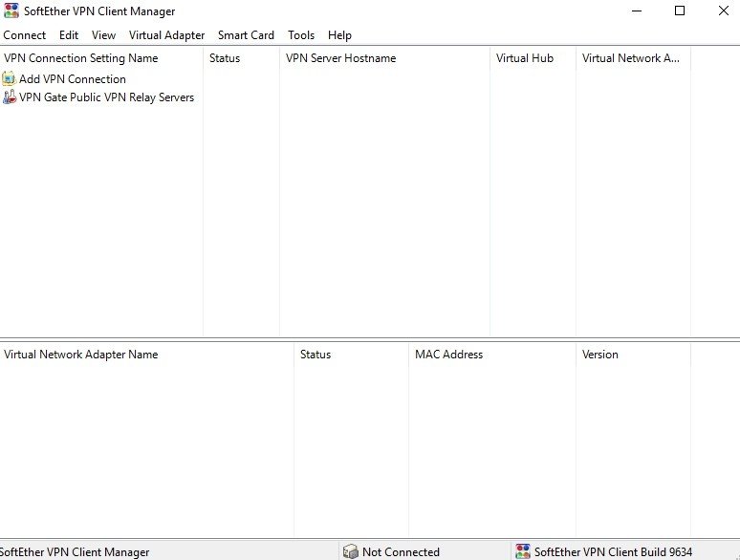This screenshot has height=560, width=740.
Task: Click the SoftEther app icon in title bar
Action: (11, 11)
